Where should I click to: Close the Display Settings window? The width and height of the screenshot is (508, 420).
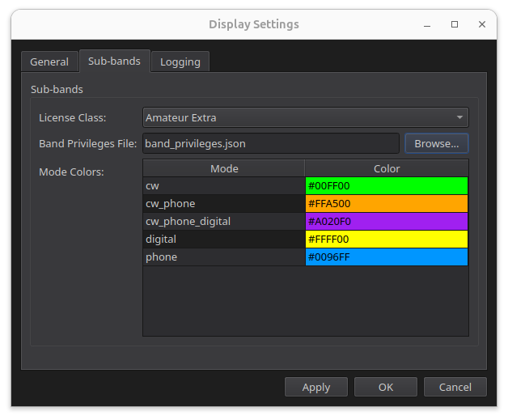(x=482, y=24)
